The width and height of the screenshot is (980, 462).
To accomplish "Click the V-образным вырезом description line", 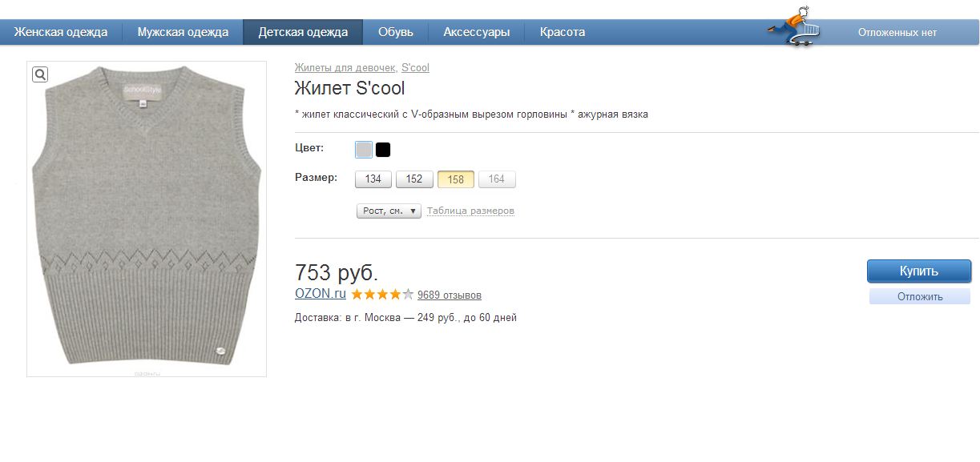I will 471,114.
